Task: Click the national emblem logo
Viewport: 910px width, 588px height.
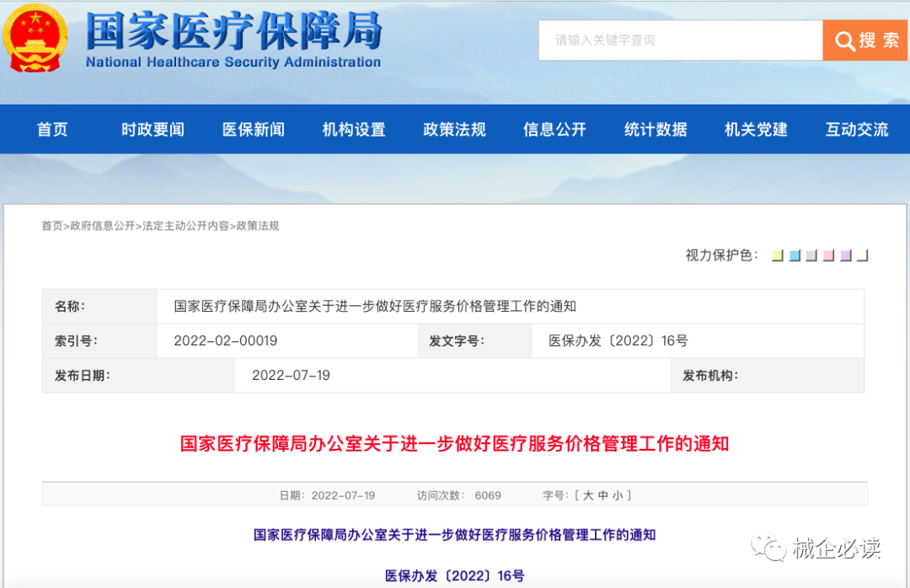Action: coord(35,38)
